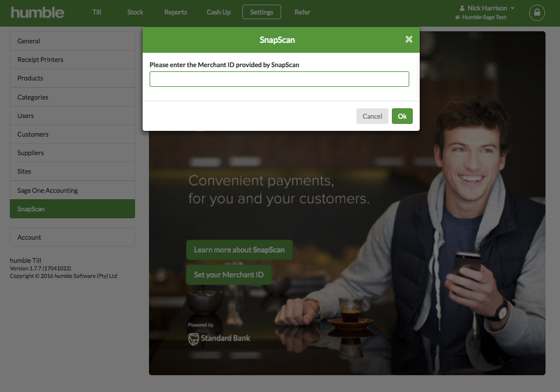Open the Till menu

pos(97,12)
